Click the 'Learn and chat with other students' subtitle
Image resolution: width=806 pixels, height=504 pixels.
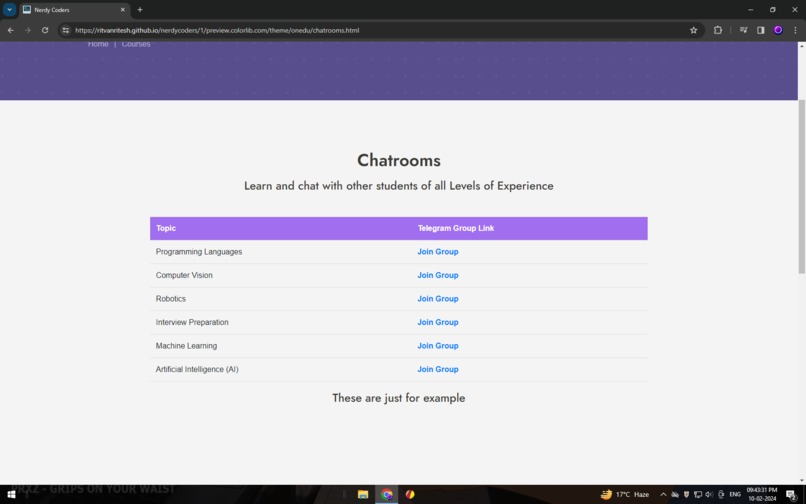point(399,186)
